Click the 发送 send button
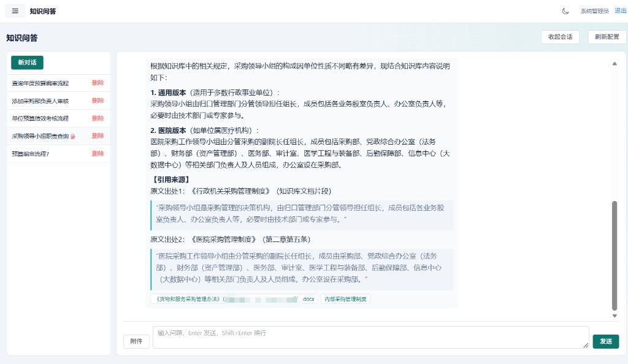The height and width of the screenshot is (364, 628). pyautogui.click(x=605, y=341)
